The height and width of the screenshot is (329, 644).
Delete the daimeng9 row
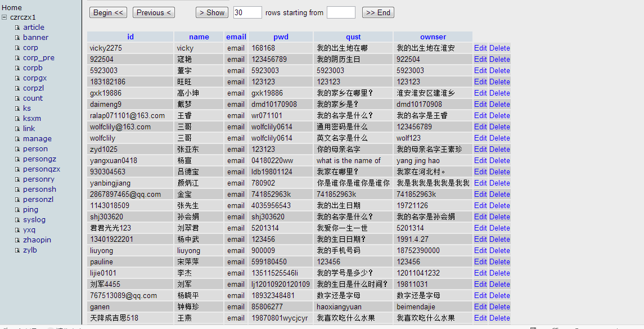(499, 105)
